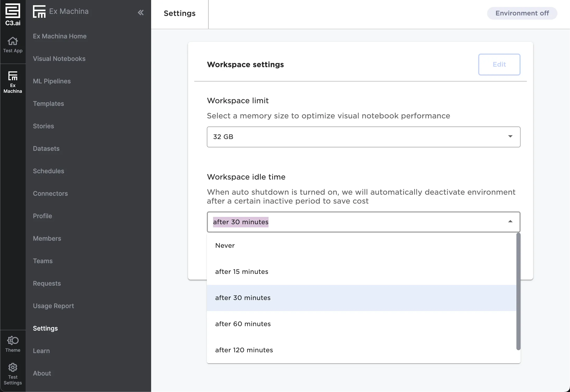This screenshot has width=570, height=392.
Task: Toggle the Environment off switch
Action: [522, 13]
